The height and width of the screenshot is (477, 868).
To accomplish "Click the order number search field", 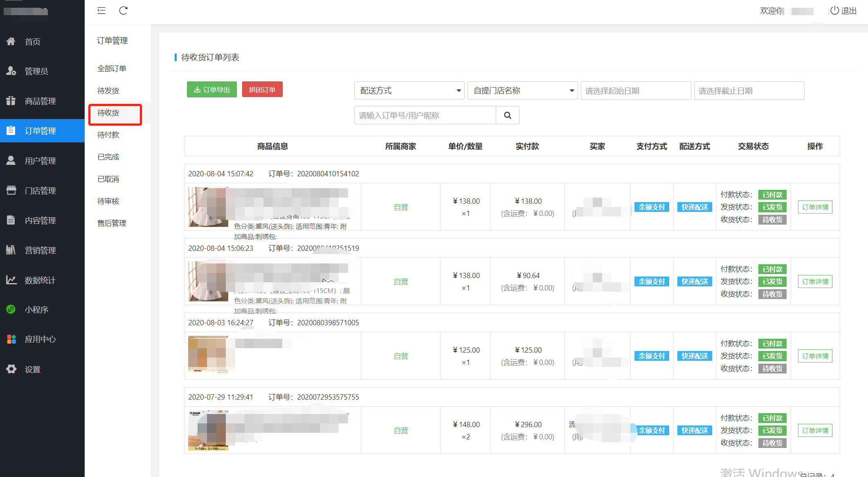I will coord(425,115).
